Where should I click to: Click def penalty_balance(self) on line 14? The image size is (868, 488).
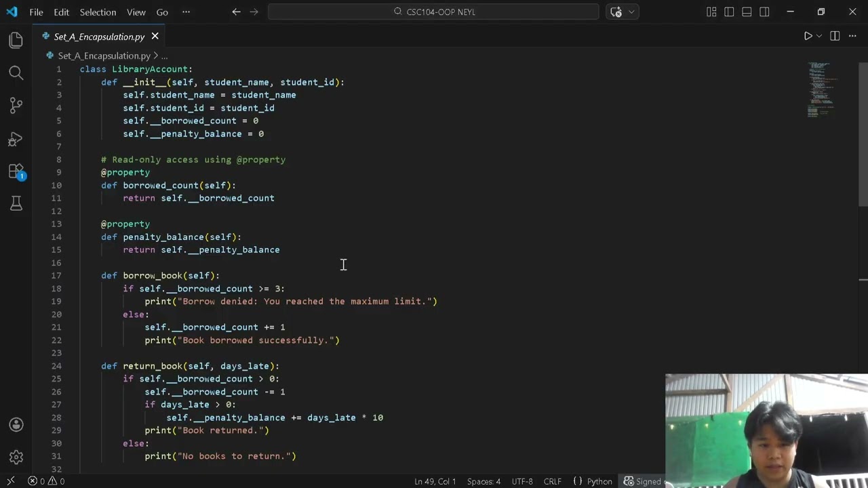coord(171,237)
